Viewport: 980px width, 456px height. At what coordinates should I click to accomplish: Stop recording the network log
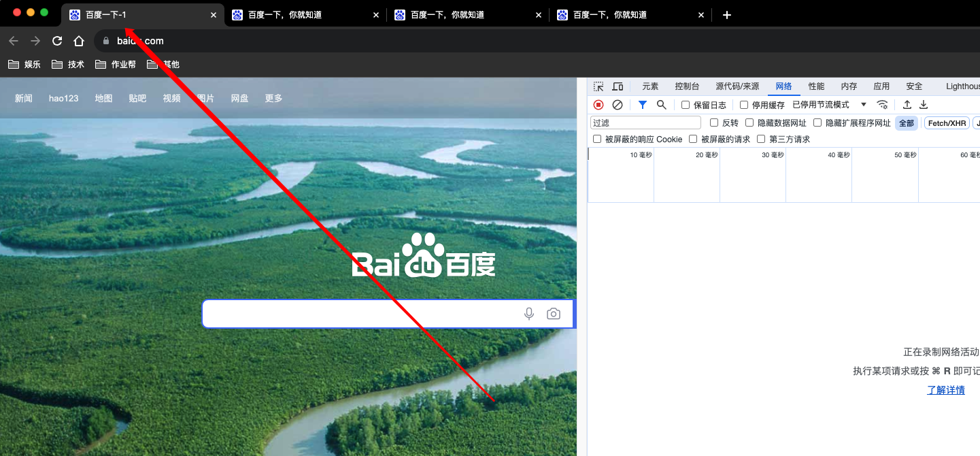point(598,105)
